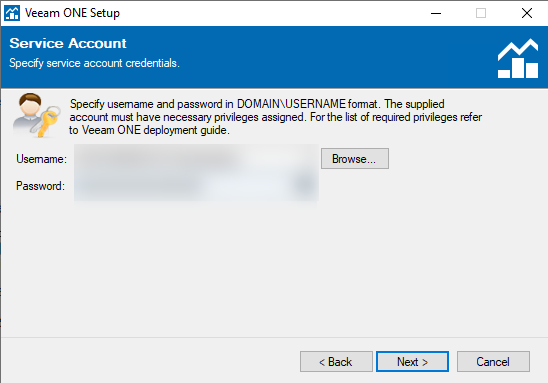The image size is (548, 383).
Task: Click the Veeam chart logo in header
Action: (x=518, y=58)
